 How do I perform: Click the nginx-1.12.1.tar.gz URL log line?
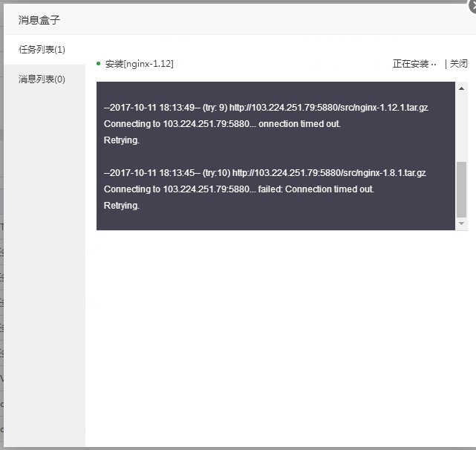[266, 108]
